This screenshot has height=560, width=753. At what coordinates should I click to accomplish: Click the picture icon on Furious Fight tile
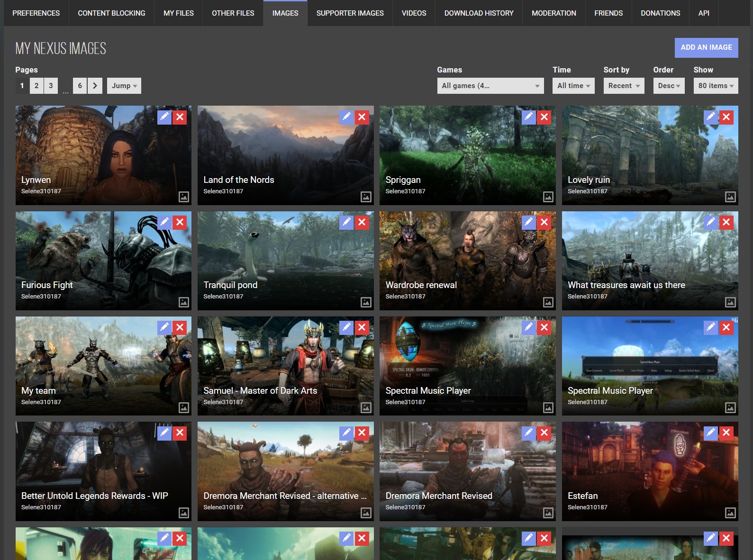[x=184, y=302]
